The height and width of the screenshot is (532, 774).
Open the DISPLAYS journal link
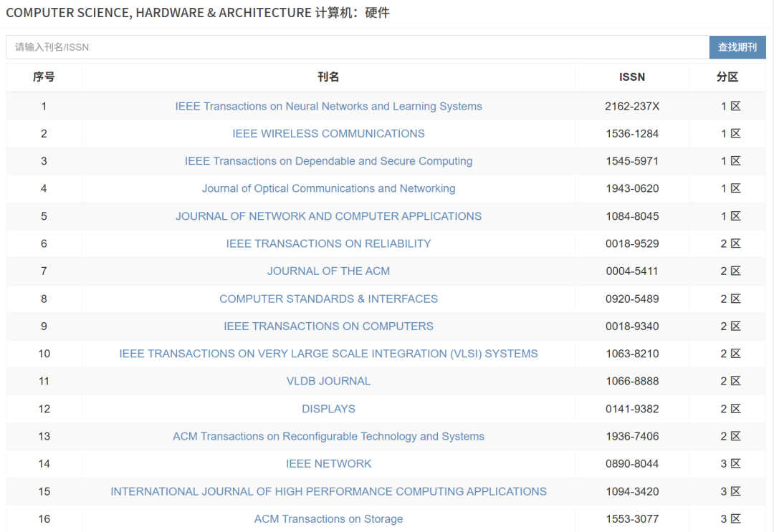[328, 409]
